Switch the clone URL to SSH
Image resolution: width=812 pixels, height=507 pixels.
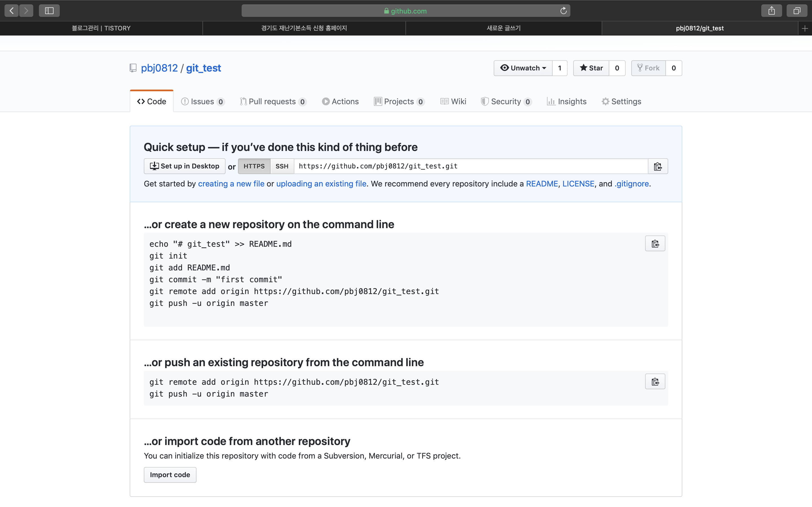(281, 166)
